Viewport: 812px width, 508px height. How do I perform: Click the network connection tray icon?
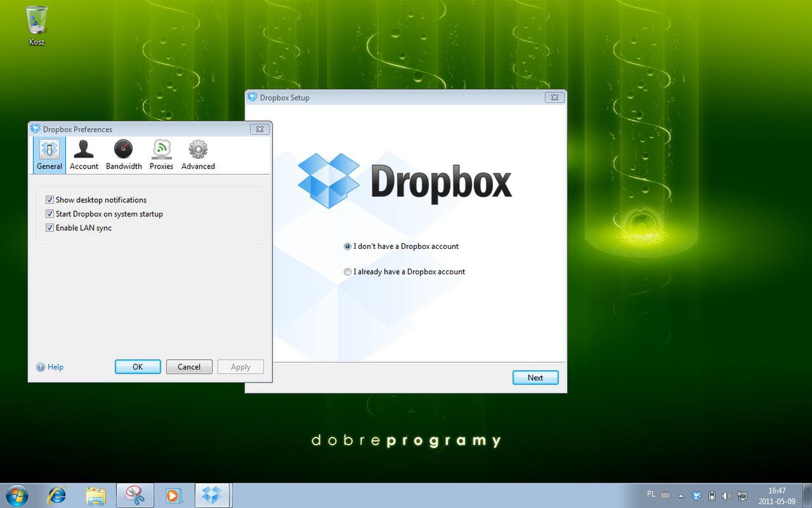point(742,495)
